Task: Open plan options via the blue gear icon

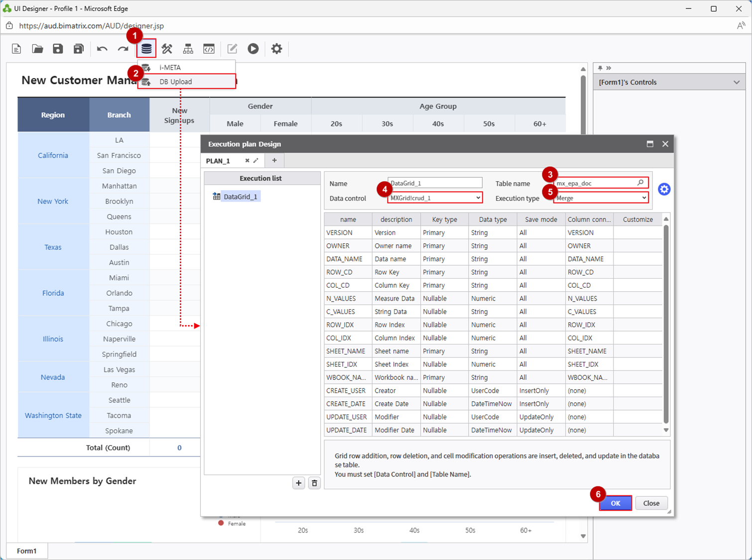Action: (664, 189)
